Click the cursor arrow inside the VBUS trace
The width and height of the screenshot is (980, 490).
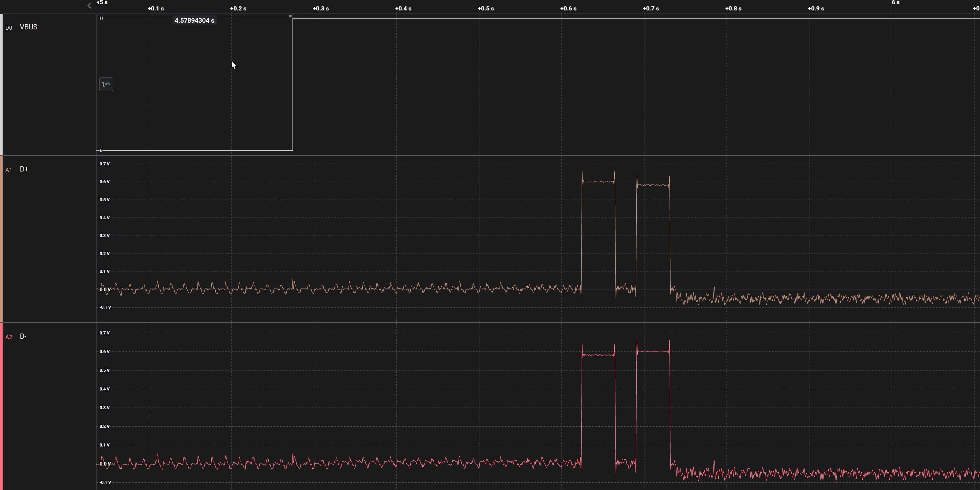coord(234,65)
